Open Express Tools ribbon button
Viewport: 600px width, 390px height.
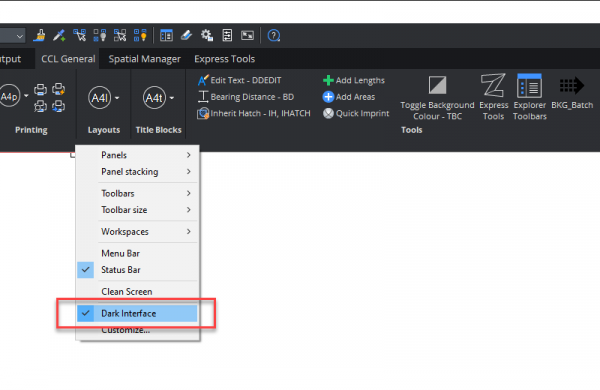494,97
